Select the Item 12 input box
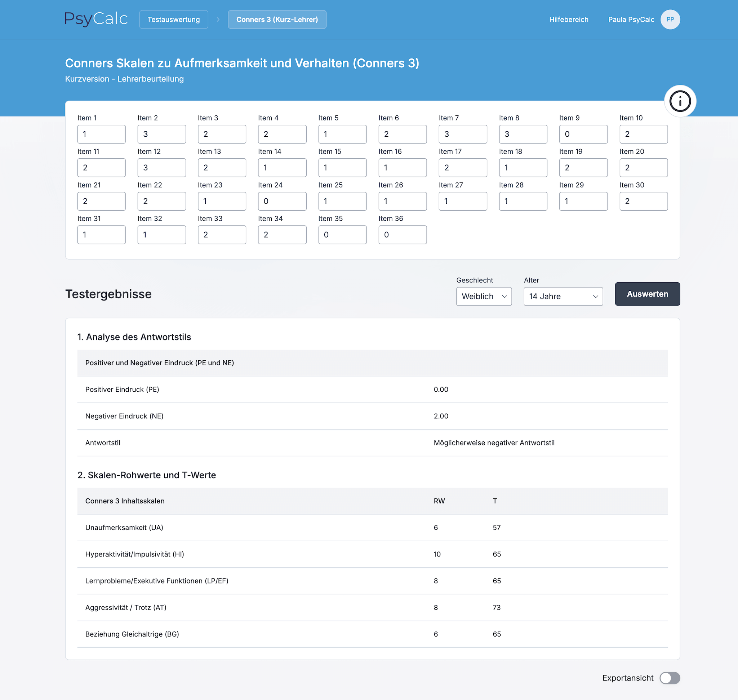Image resolution: width=738 pixels, height=700 pixels. 161,168
